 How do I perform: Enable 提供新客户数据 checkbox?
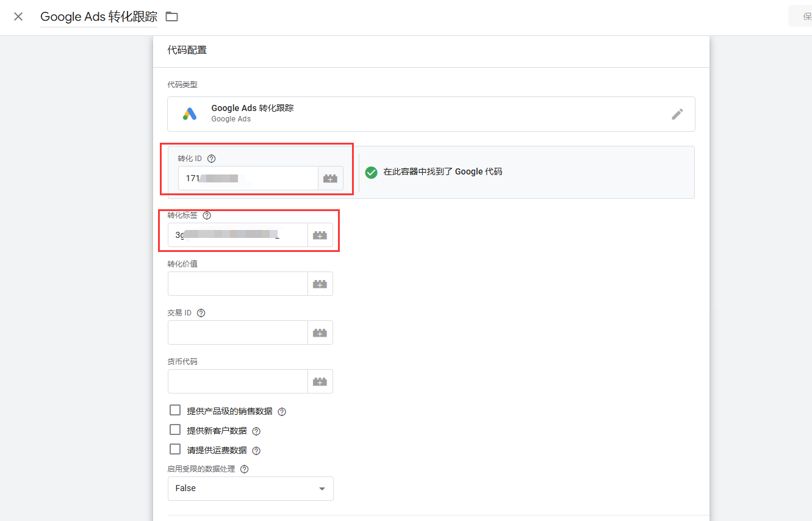pyautogui.click(x=175, y=430)
